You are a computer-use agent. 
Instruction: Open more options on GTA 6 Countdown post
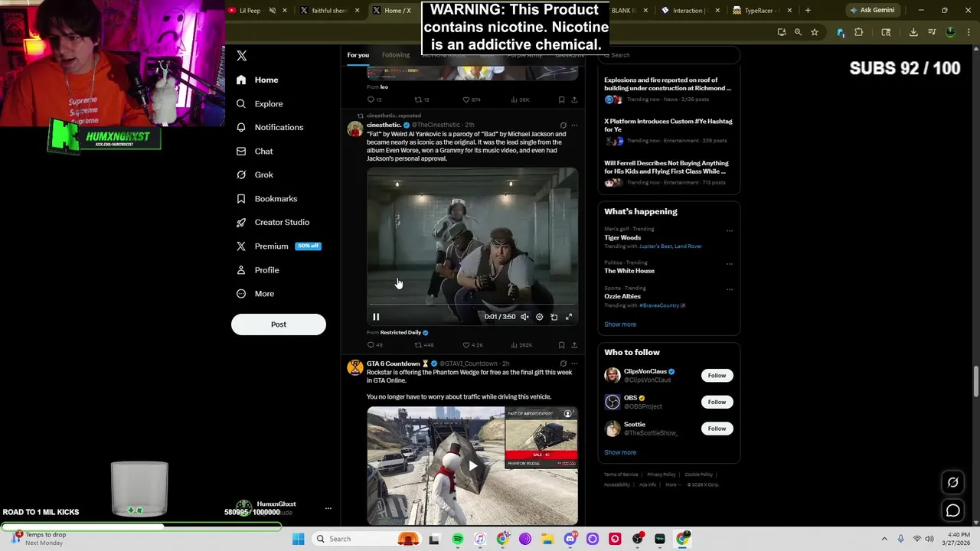tap(574, 364)
